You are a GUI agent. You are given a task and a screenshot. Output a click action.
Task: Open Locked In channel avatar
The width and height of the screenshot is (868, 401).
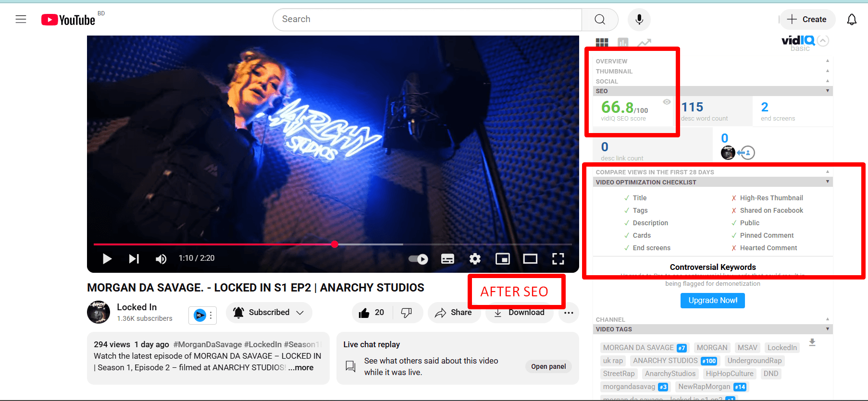[x=99, y=312]
